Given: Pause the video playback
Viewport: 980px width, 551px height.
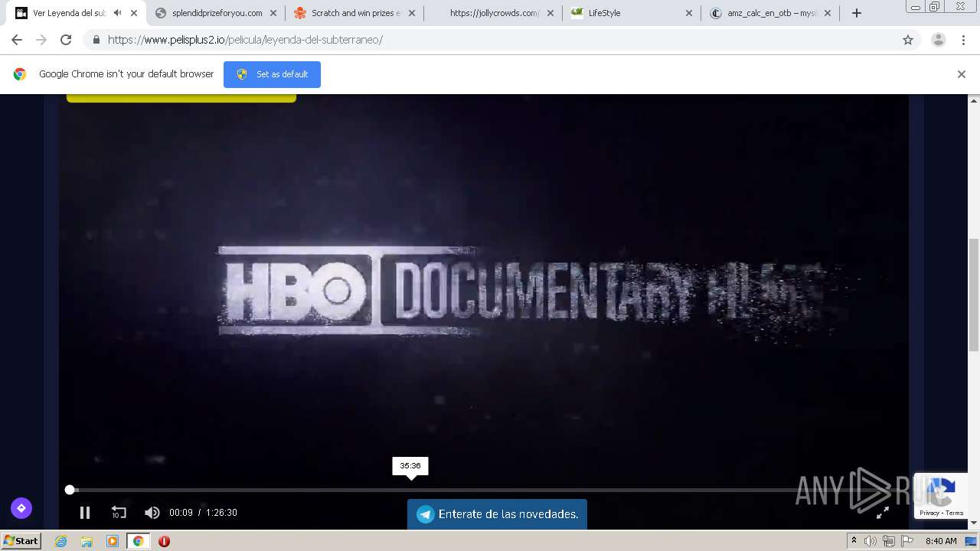Looking at the screenshot, I should pyautogui.click(x=85, y=513).
